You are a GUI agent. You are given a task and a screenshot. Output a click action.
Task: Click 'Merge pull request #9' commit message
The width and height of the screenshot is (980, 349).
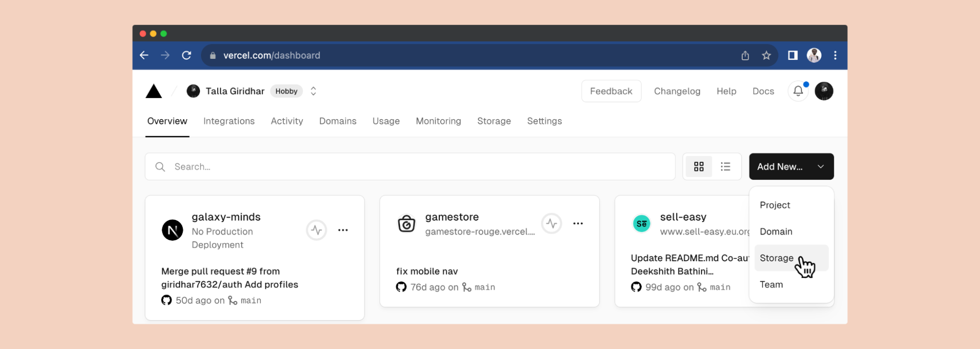tap(229, 278)
